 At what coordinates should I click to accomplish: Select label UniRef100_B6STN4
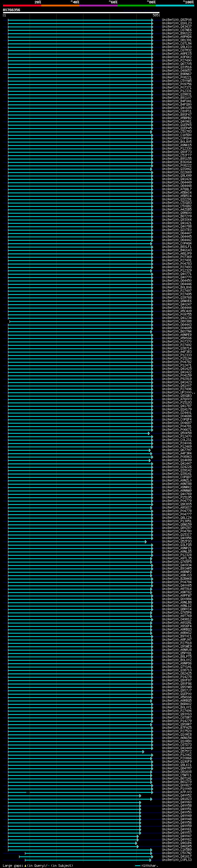(177, 332)
